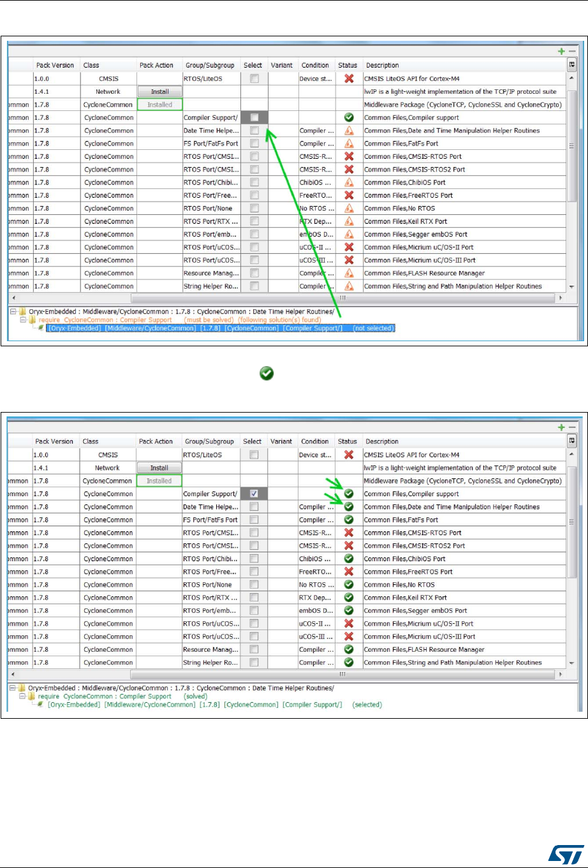The image size is (588, 868).
Task: Check the RTOS/LiteOS Select checkbox in top screenshot
Action: pos(254,78)
